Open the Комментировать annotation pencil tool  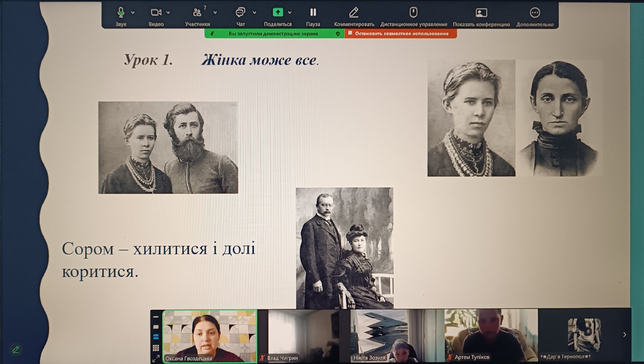(x=354, y=12)
